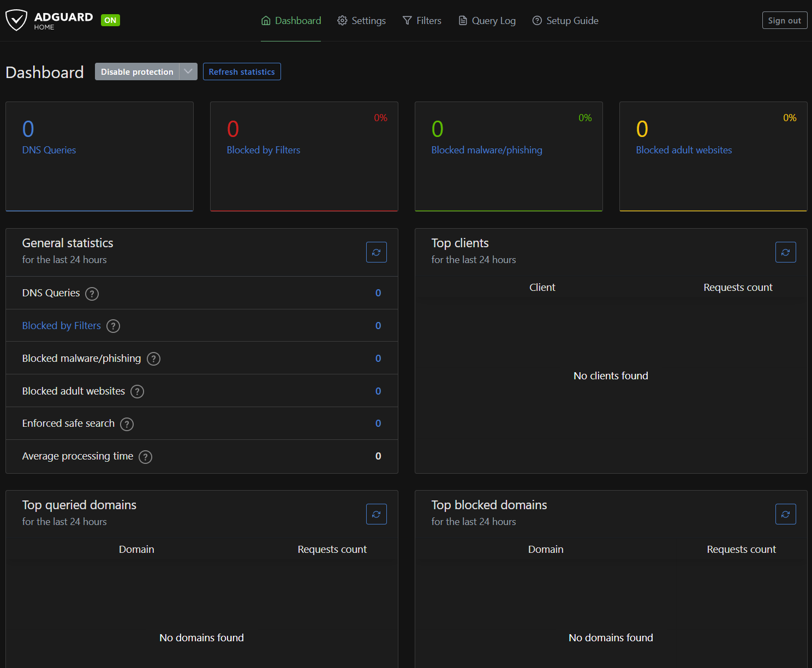Refresh the Top blocked domains panel
This screenshot has height=668, width=812.
click(786, 514)
